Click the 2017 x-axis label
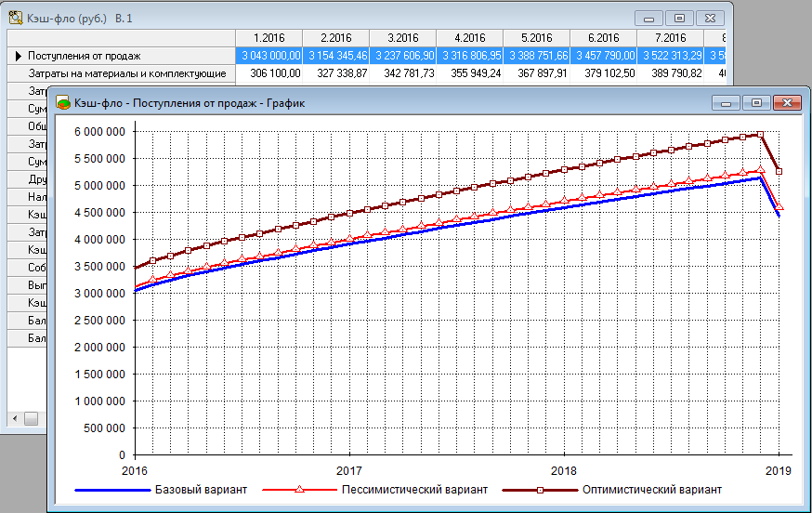Screen dimensions: 812x513 click(x=349, y=470)
